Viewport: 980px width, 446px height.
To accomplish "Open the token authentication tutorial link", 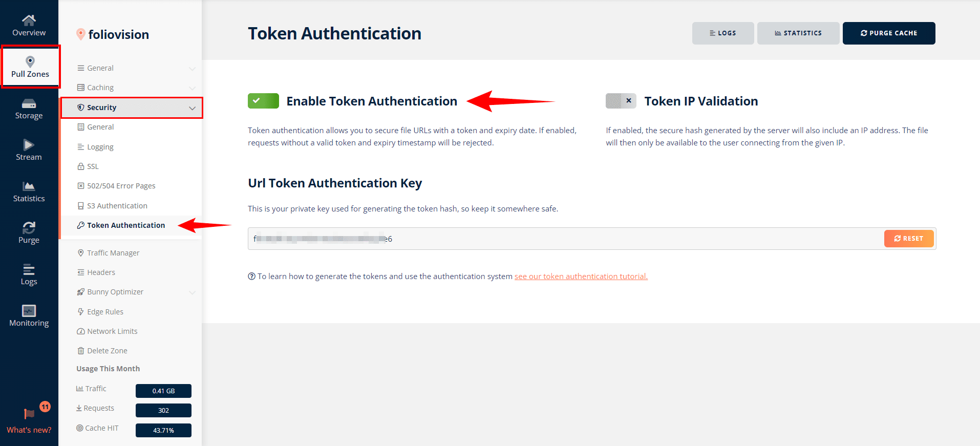I will pyautogui.click(x=581, y=277).
